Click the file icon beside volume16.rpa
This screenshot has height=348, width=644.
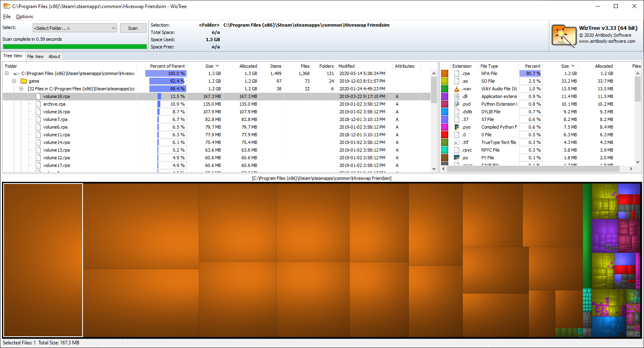pyautogui.click(x=38, y=112)
